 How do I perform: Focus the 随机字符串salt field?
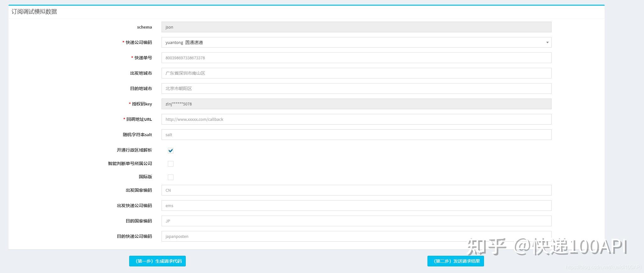click(356, 135)
